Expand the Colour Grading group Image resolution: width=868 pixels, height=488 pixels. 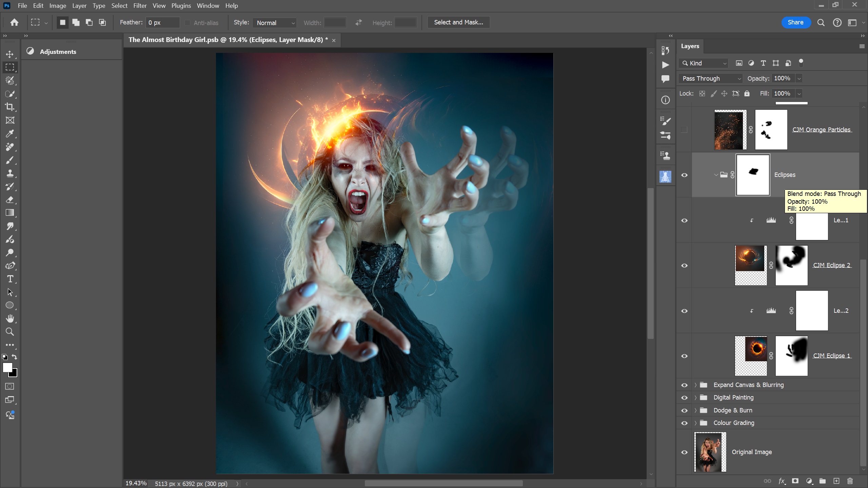coord(695,423)
